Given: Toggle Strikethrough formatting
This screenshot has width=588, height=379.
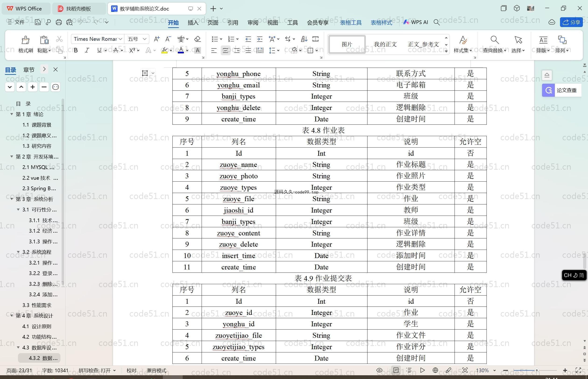Looking at the screenshot, I should point(116,50).
